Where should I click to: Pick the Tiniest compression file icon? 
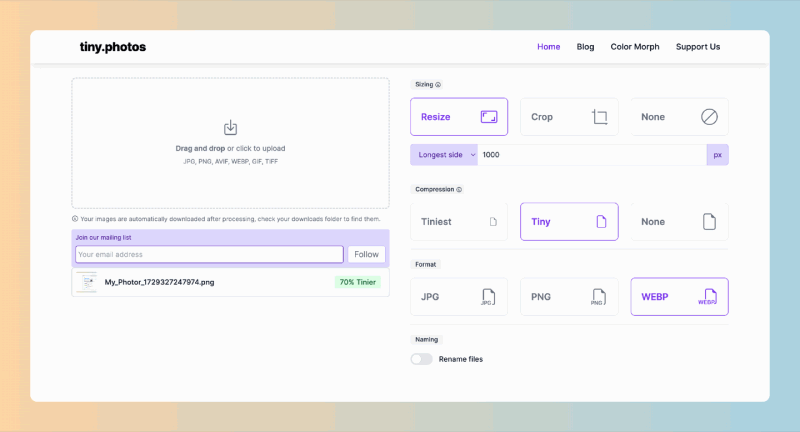(493, 222)
